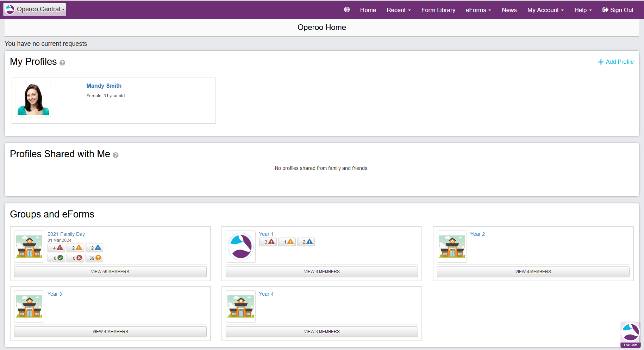Image resolution: width=644 pixels, height=350 pixels.
Task: Click the help icon beside My Profiles
Action: pos(62,63)
